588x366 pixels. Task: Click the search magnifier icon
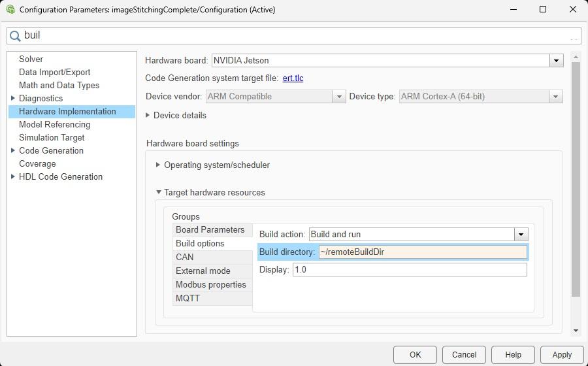click(15, 36)
